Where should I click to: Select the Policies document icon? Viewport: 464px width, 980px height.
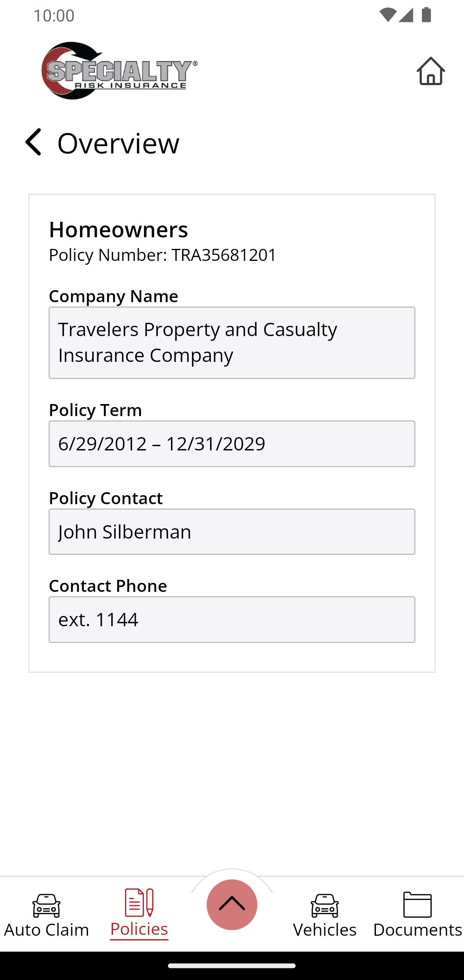point(139,903)
